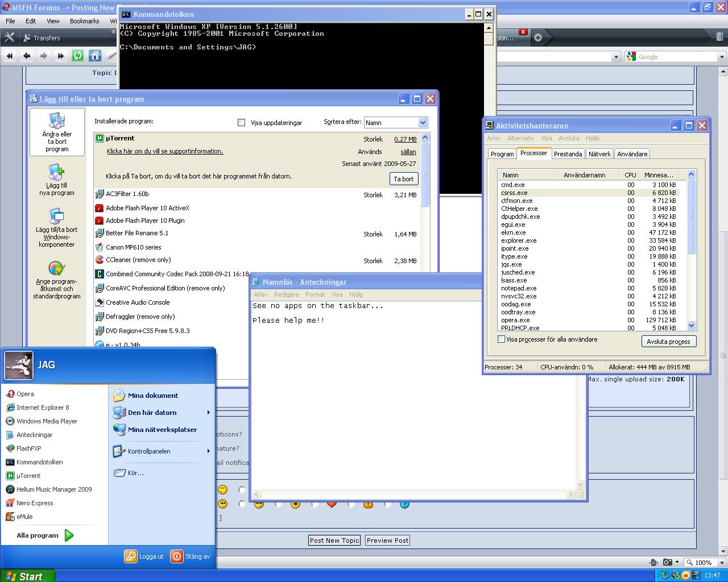Viewport: 728px width, 582px height.
Task: Open Opera's panels wrench icon
Action: pyautogui.click(x=9, y=38)
